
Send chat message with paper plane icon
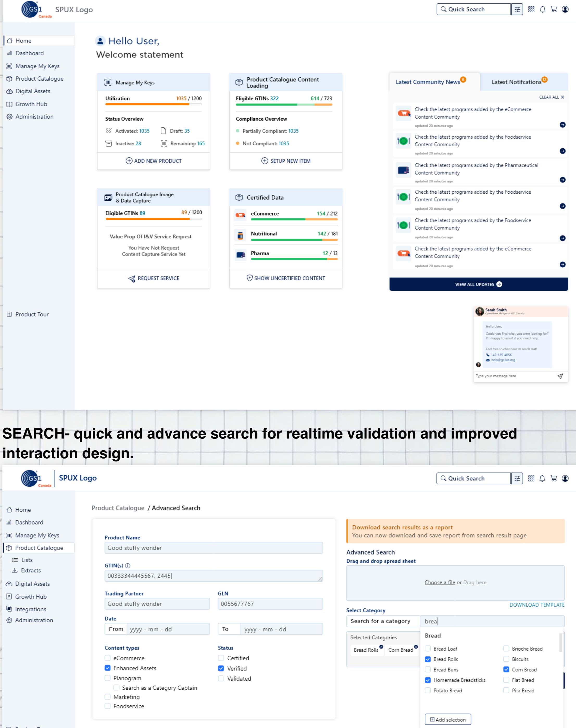click(x=560, y=376)
